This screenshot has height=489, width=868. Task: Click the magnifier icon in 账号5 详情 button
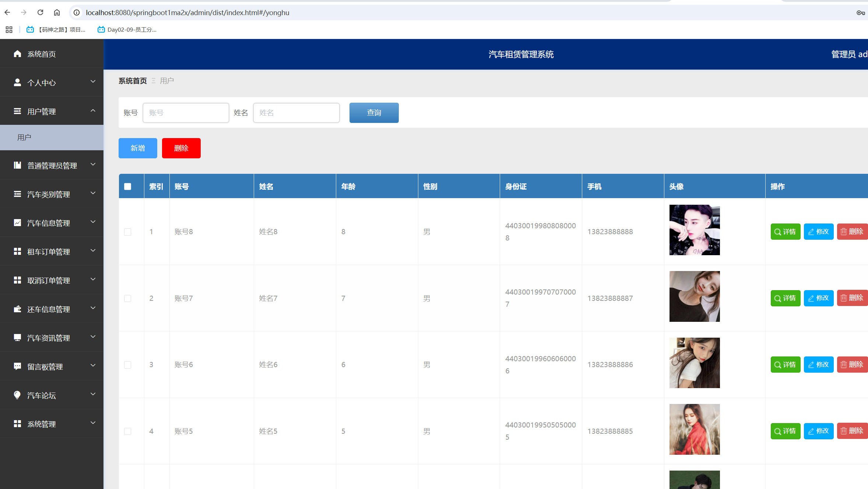point(777,431)
